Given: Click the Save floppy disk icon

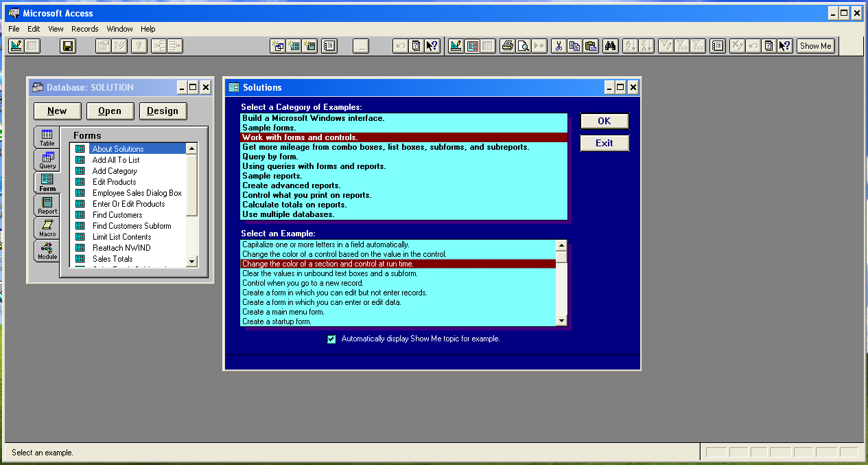Looking at the screenshot, I should [68, 46].
